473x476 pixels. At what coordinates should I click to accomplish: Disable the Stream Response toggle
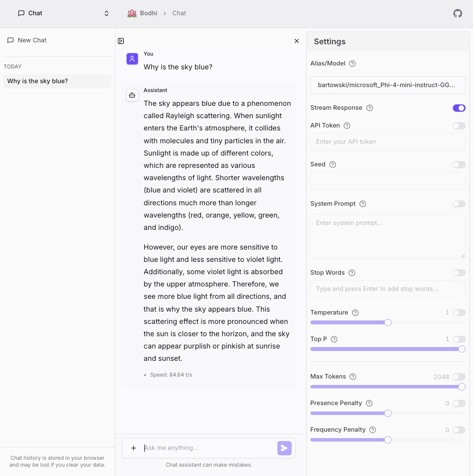(x=459, y=108)
